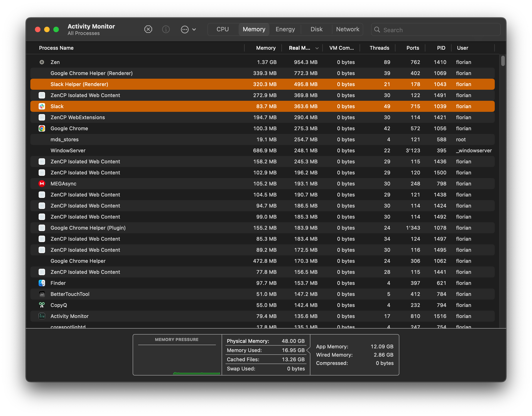
Task: Click the Google Chrome icon in list
Action: (x=42, y=129)
